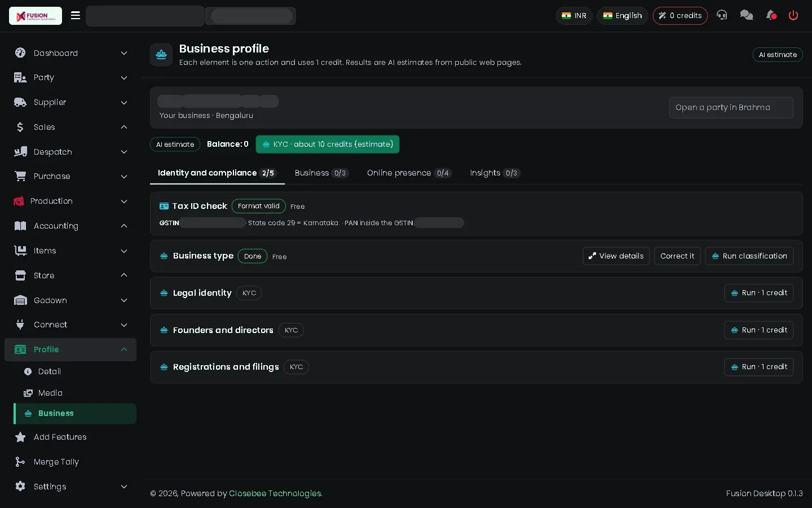Click the Run classification button
812x508 pixels.
[749, 256]
